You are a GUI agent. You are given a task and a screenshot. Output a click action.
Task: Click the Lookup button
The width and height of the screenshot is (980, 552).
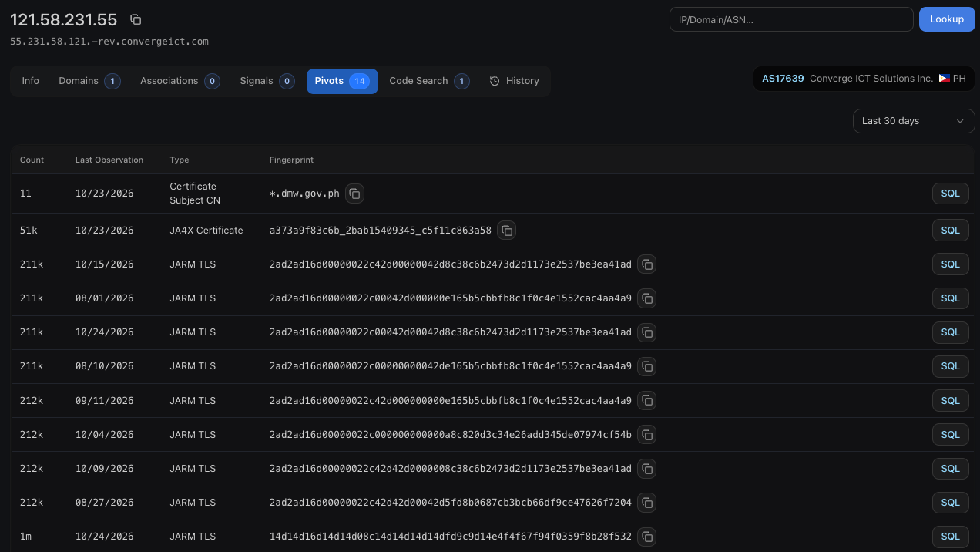click(x=947, y=19)
